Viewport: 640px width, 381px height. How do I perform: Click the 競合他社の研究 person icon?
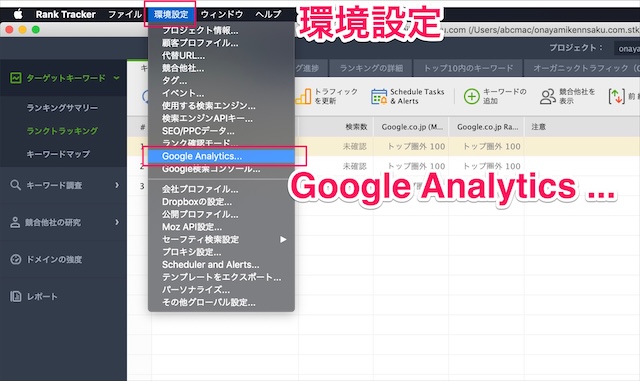pyautogui.click(x=15, y=222)
